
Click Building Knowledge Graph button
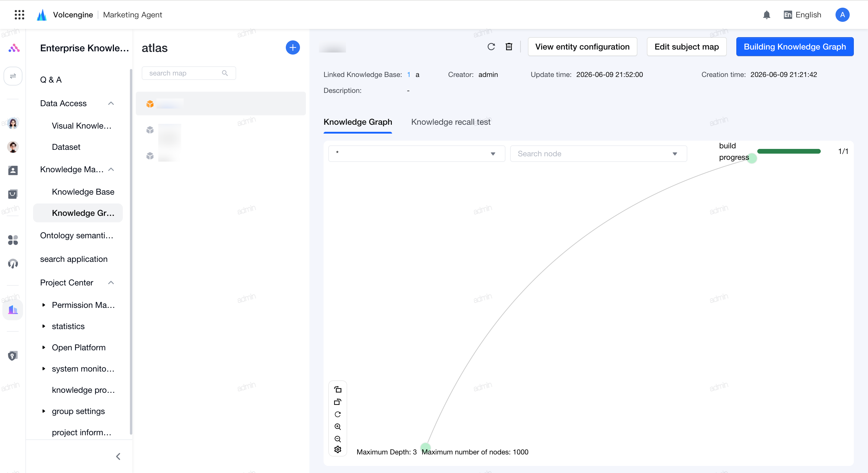click(794, 47)
